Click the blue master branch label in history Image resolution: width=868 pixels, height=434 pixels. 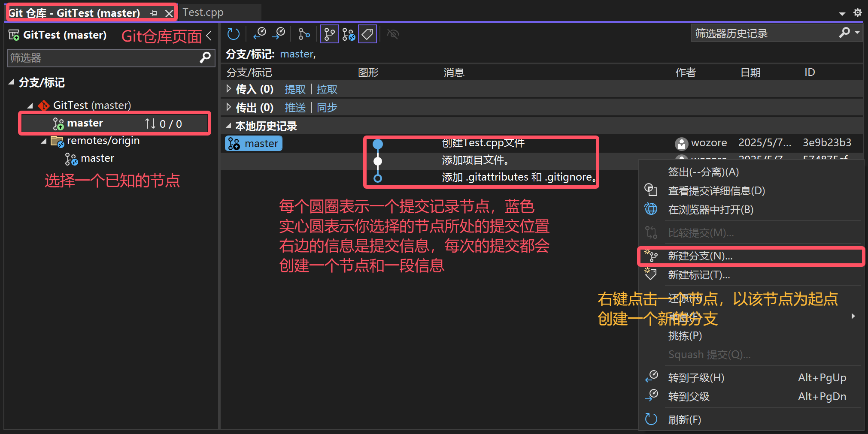click(254, 144)
